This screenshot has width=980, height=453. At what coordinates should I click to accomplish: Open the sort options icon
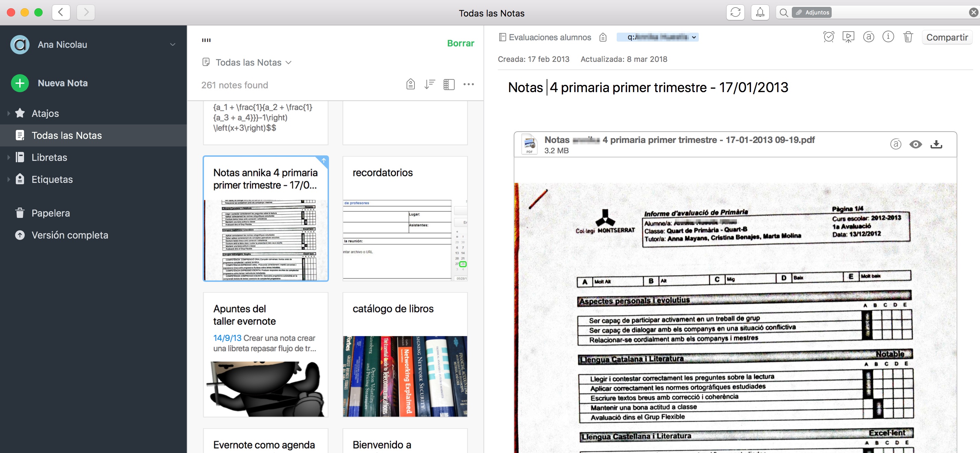pyautogui.click(x=429, y=84)
